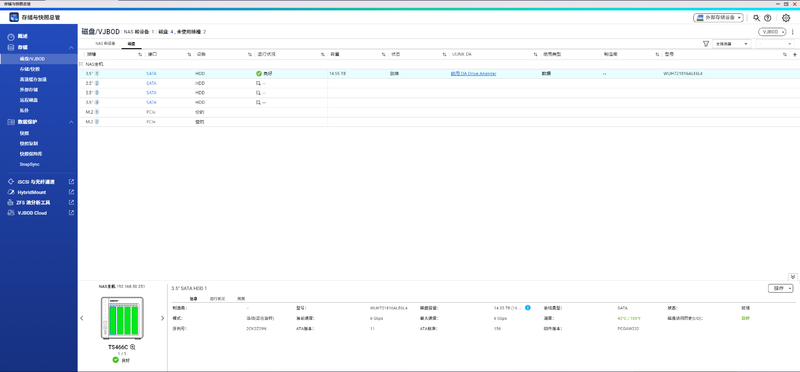Open the disabled secondary filter dropdown
Image resolution: width=800 pixels, height=372 pixels.
tap(776, 44)
